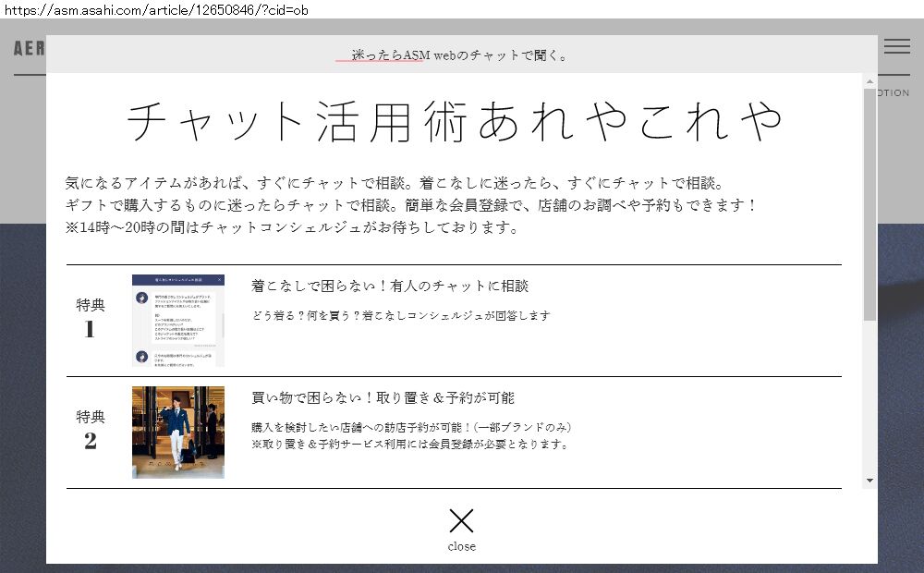Open the blue jacket man photo for 特典2
Viewport: 924px width, 573px height.
178,432
